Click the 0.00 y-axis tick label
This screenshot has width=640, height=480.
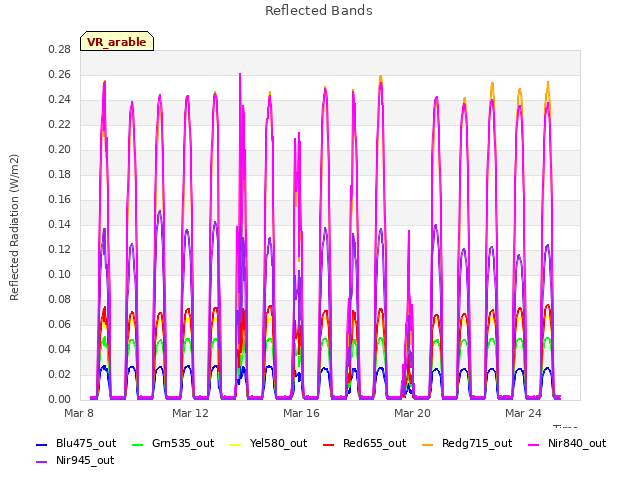pyautogui.click(x=60, y=399)
